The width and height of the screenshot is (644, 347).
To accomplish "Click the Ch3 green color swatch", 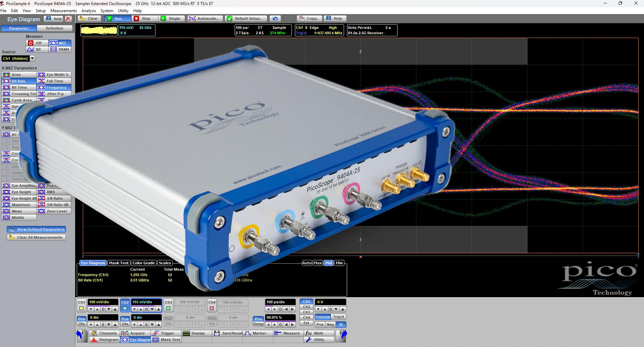I will coord(168,308).
